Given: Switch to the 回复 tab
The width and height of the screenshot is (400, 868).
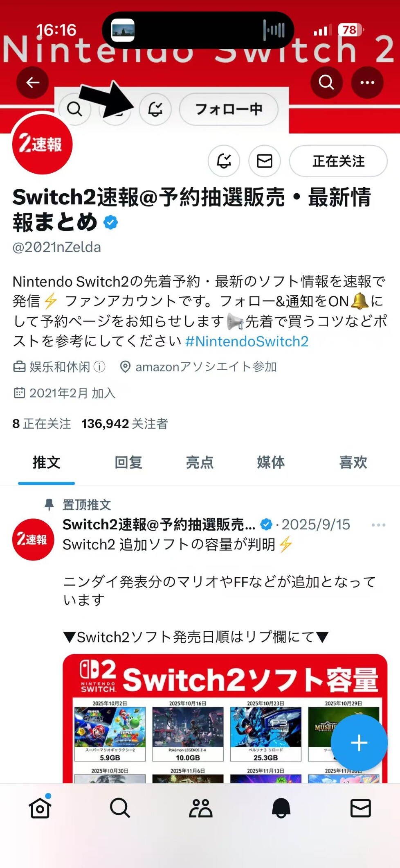Looking at the screenshot, I should (x=128, y=463).
